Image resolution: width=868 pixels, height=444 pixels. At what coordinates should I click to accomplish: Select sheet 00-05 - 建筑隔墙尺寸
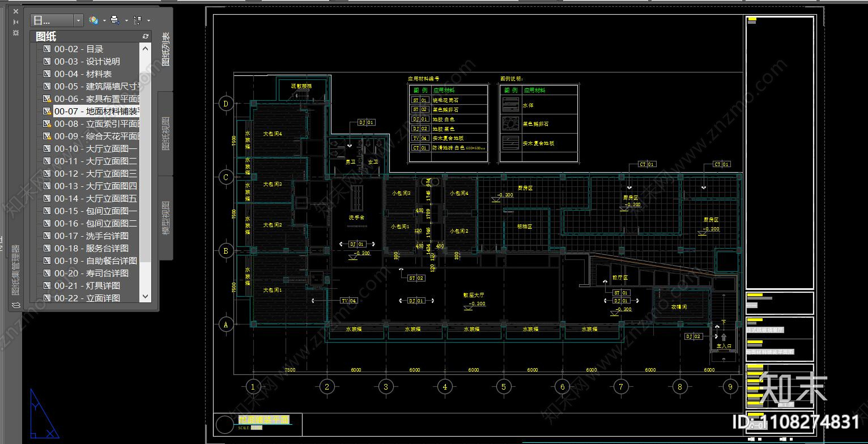(96, 87)
